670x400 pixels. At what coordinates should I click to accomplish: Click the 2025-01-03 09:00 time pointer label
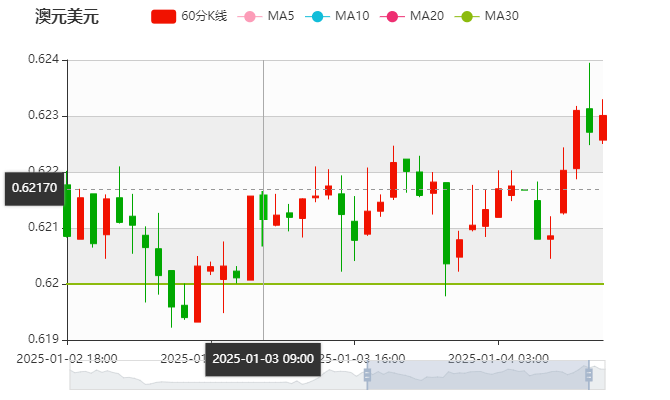[x=263, y=359]
